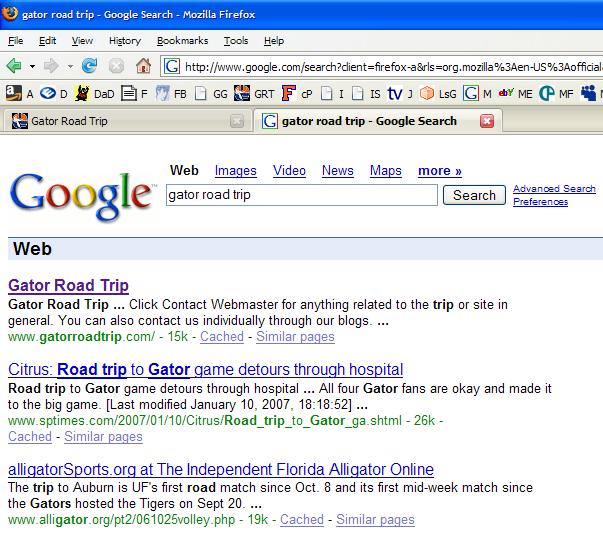Open Similar pages for alligator.org result
Screen dimensions: 603x540
tap(375, 520)
